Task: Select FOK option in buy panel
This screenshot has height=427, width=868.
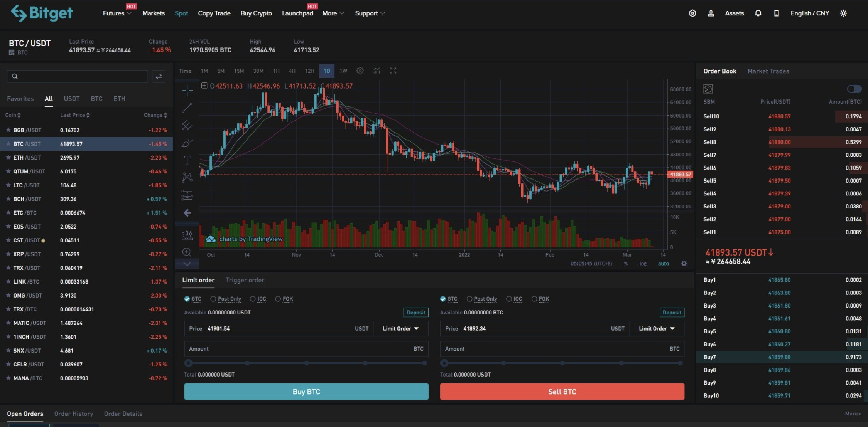Action: point(284,299)
